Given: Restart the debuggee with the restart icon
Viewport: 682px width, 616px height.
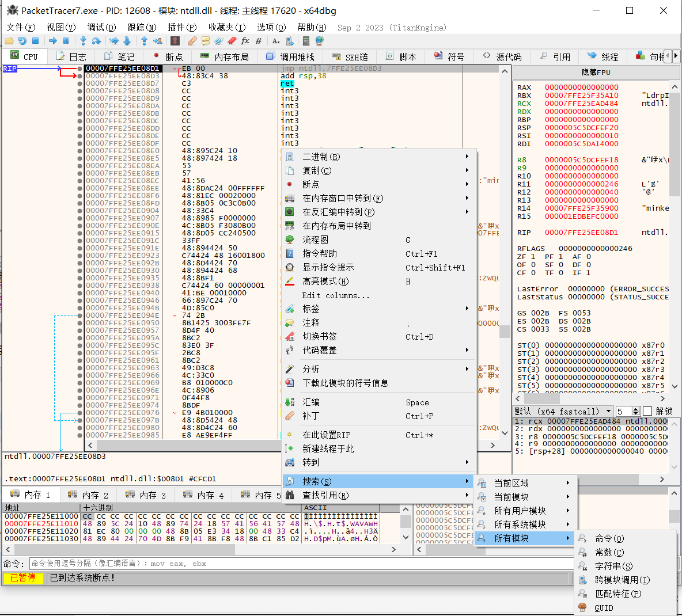Looking at the screenshot, I should coord(22,41).
